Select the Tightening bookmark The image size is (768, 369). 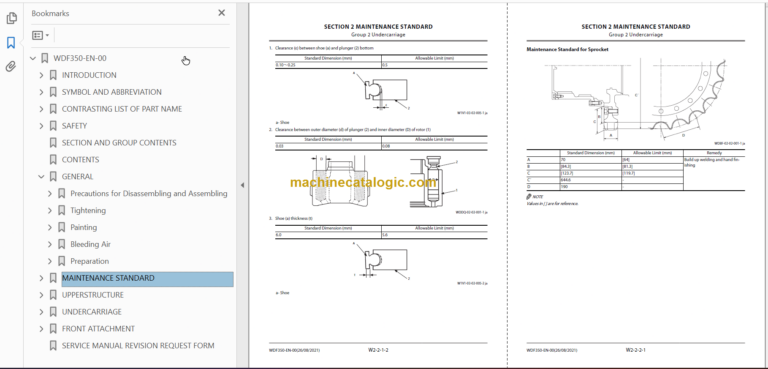click(88, 211)
